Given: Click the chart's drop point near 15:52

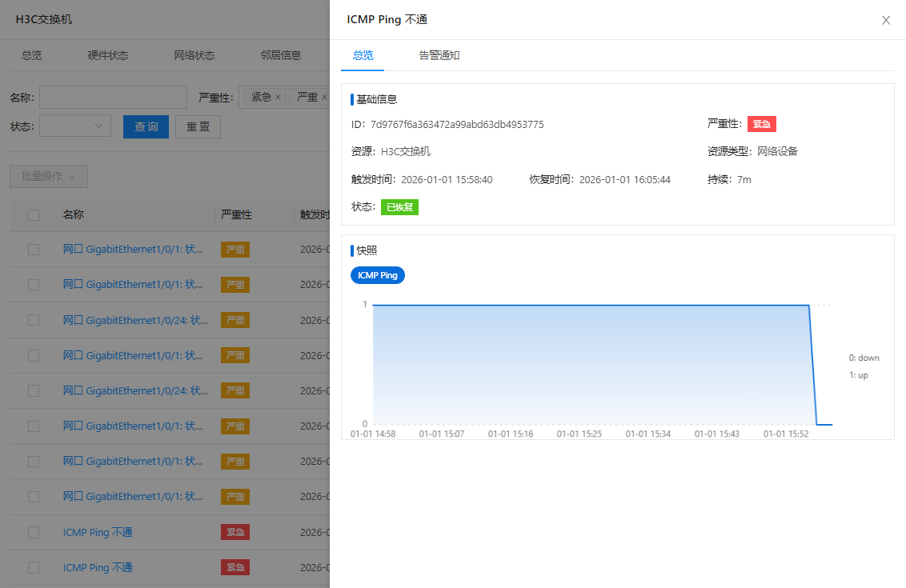Looking at the screenshot, I should tap(809, 305).
